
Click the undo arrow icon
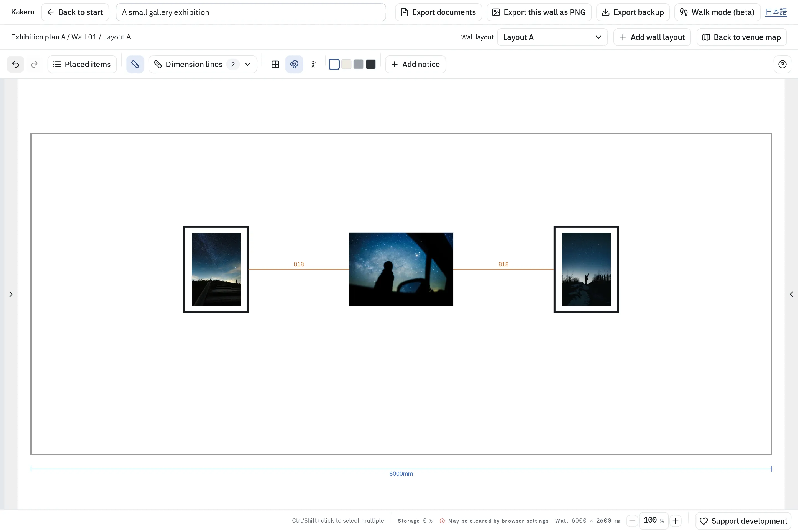(x=16, y=64)
